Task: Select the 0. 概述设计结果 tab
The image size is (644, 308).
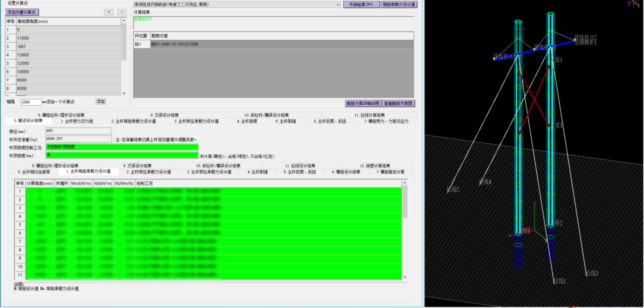Action: (28, 120)
